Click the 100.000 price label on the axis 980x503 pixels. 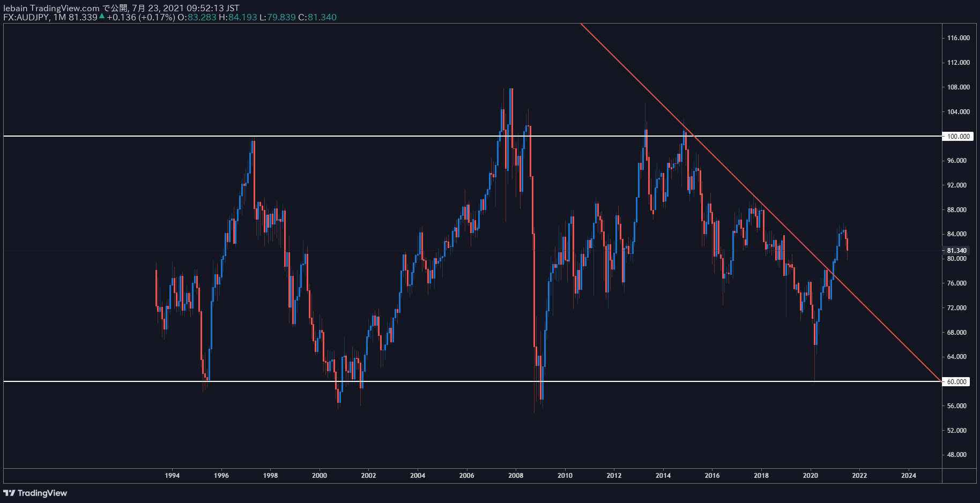(957, 136)
